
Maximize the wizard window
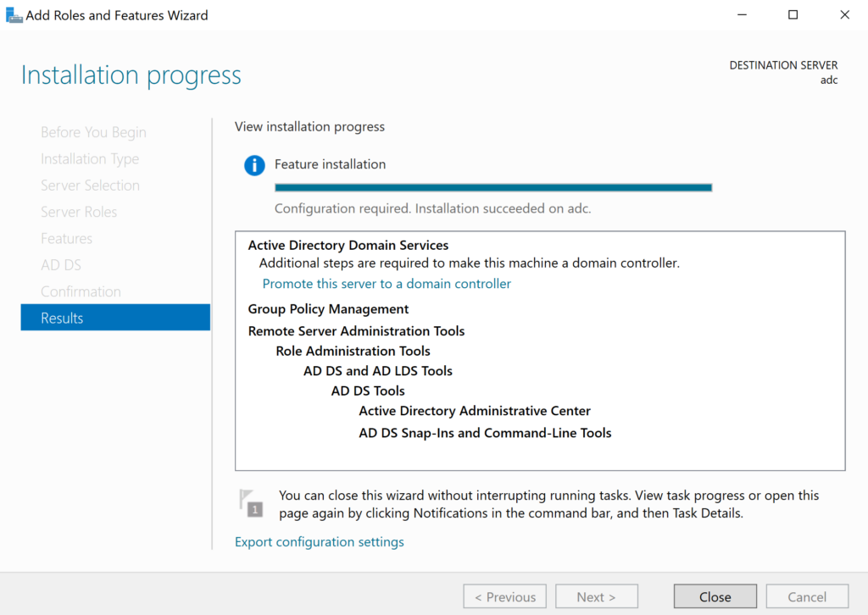pyautogui.click(x=793, y=15)
